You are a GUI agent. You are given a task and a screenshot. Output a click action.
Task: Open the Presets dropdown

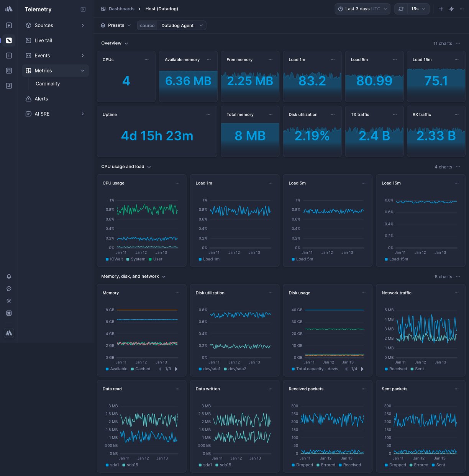tap(115, 25)
